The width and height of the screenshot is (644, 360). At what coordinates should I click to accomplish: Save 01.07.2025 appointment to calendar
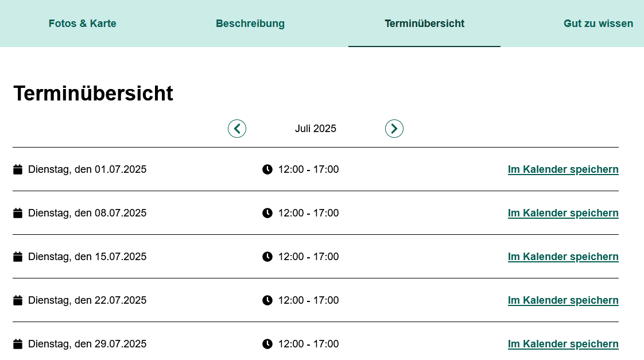pos(563,169)
